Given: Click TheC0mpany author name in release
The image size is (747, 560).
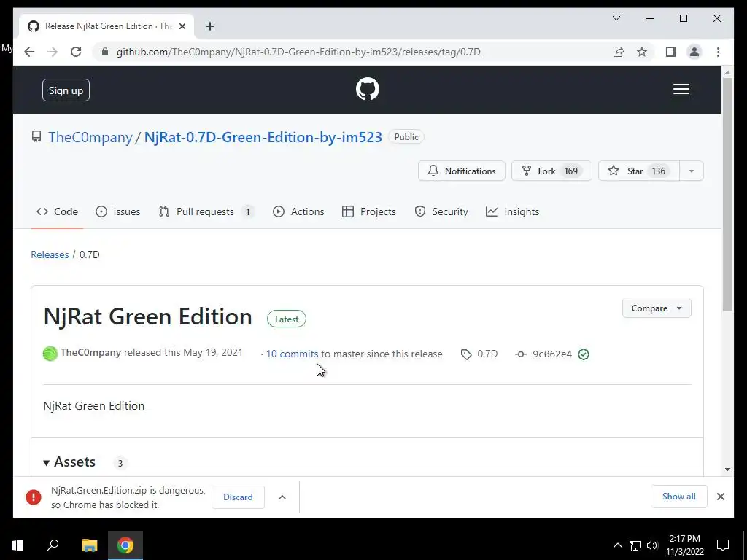Looking at the screenshot, I should click(90, 352).
